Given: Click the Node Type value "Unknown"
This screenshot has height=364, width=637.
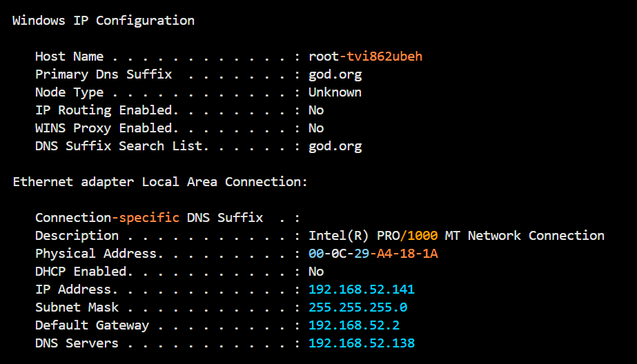Looking at the screenshot, I should (335, 92).
